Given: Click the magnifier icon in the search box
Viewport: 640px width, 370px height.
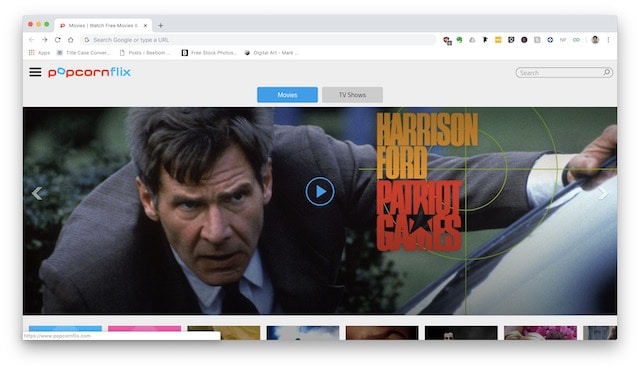Looking at the screenshot, I should pos(607,73).
